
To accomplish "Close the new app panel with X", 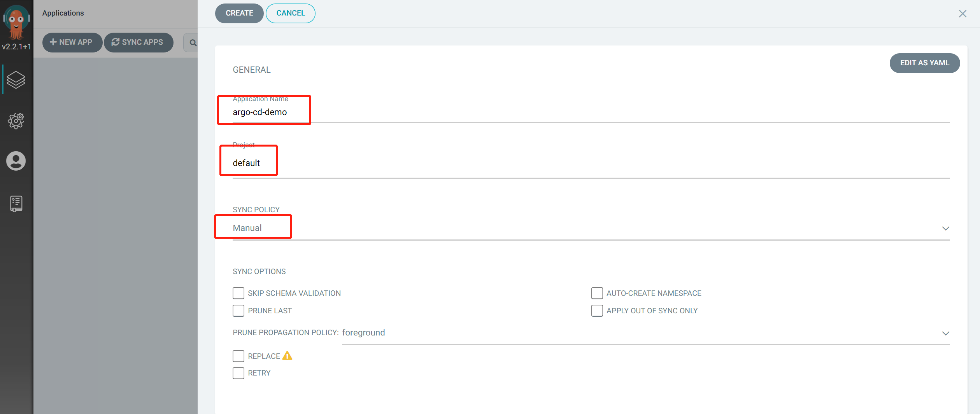I will (962, 14).
